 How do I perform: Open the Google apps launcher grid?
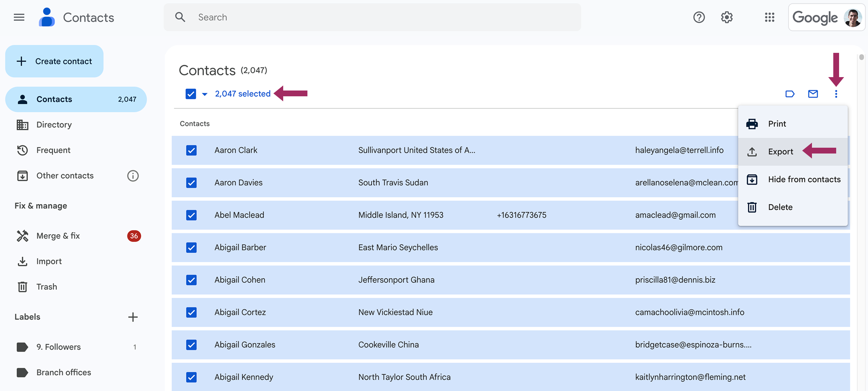click(x=770, y=17)
